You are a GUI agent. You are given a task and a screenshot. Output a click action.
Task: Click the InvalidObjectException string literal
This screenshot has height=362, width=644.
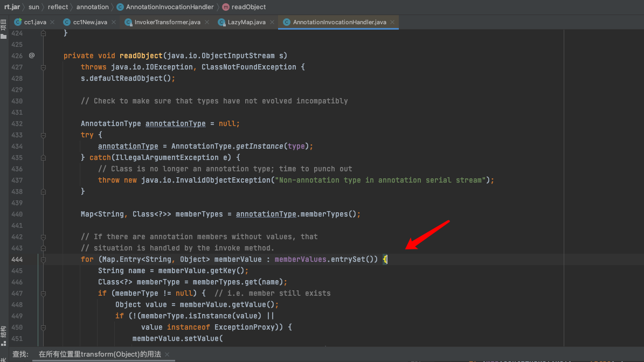[x=380, y=180]
